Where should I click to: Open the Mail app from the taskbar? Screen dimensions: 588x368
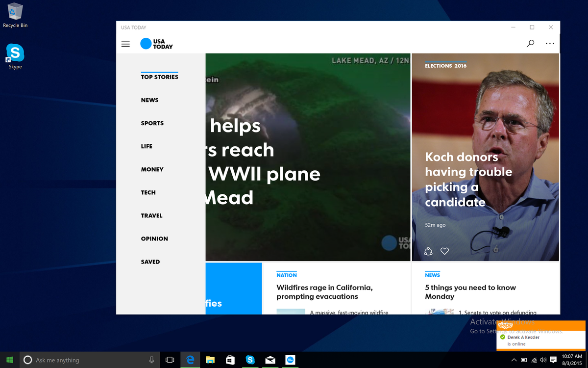270,360
